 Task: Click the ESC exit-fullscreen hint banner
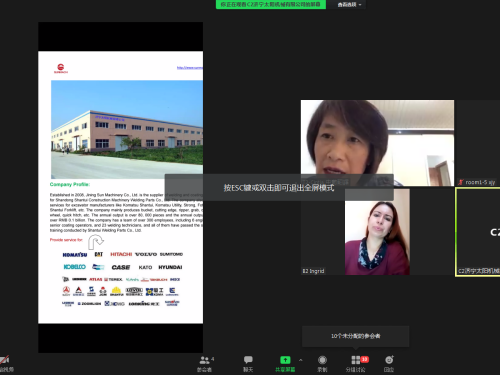coord(279,188)
